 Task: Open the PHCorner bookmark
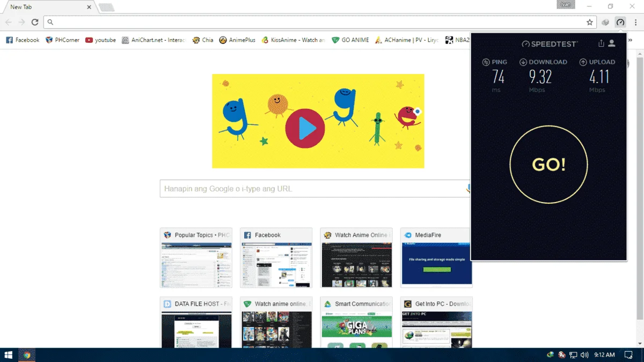pyautogui.click(x=62, y=40)
